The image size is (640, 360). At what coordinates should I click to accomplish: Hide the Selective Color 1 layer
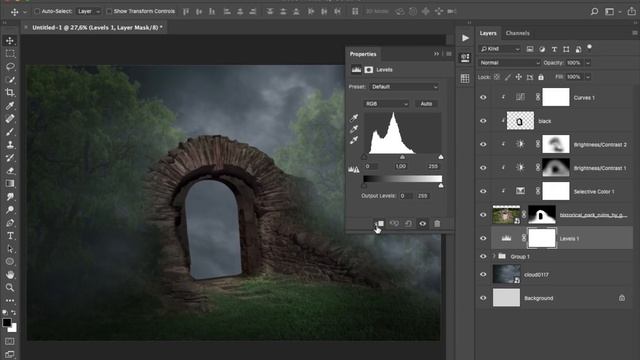tap(483, 191)
